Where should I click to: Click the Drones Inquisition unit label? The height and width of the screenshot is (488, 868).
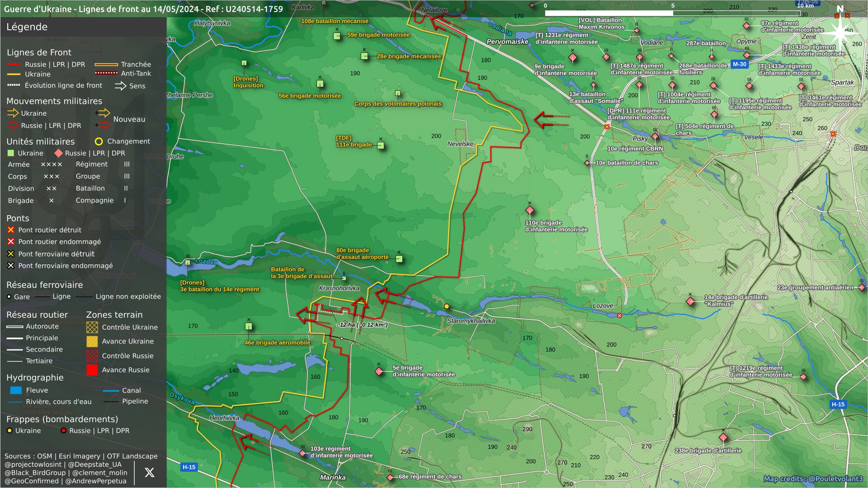(x=248, y=82)
